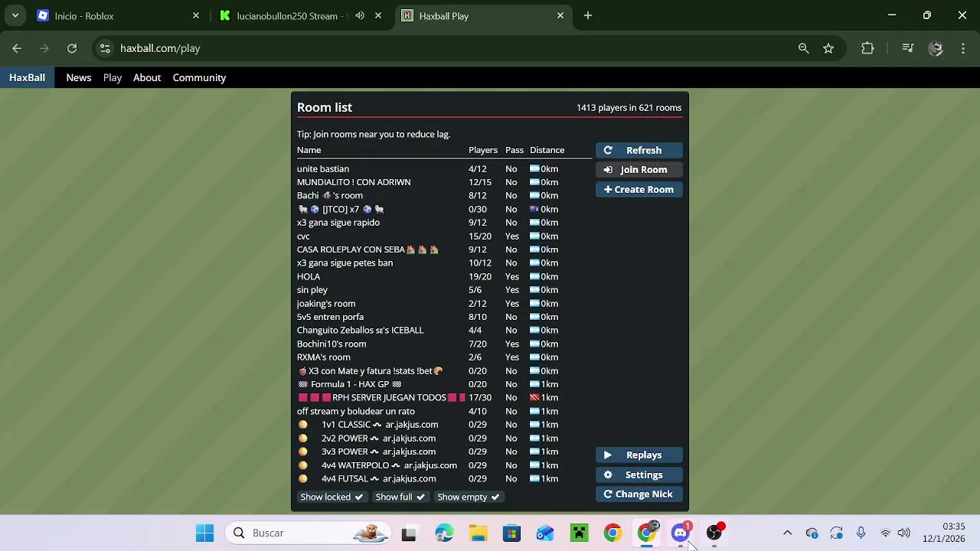Open Discord from the taskbar

coord(681,533)
